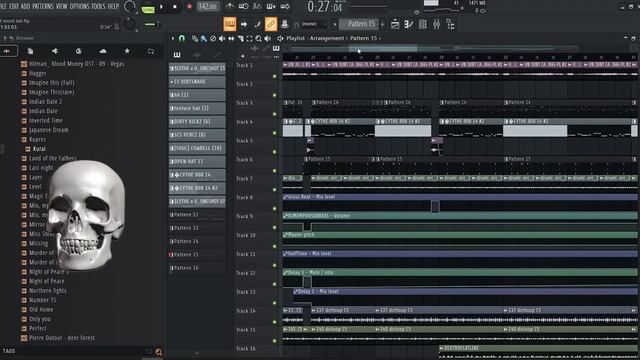Open the EDIT menu
Image resolution: width=640 pixels, height=360 pixels.
click(x=14, y=6)
